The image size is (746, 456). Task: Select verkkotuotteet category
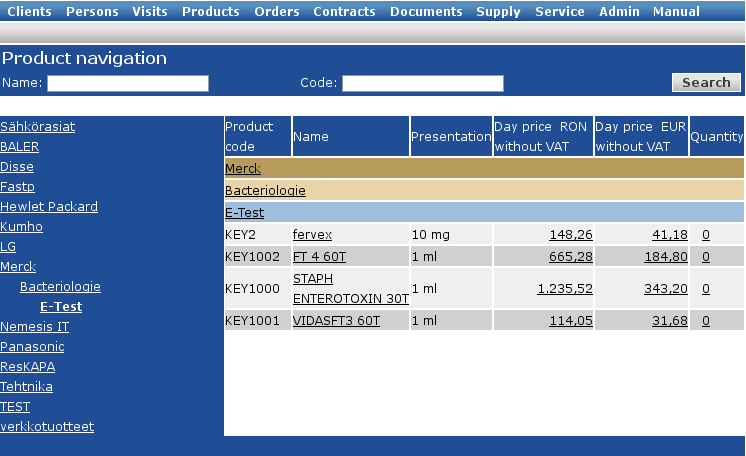[47, 426]
